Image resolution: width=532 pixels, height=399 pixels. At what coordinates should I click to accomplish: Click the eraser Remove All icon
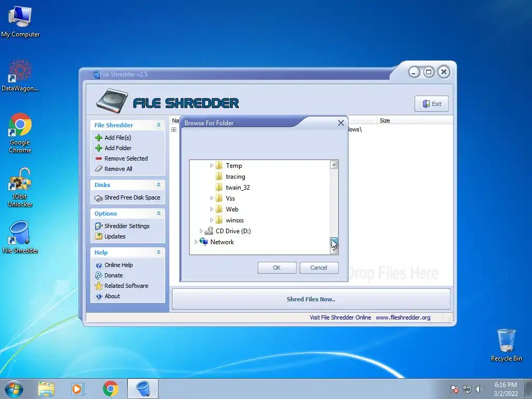point(99,169)
